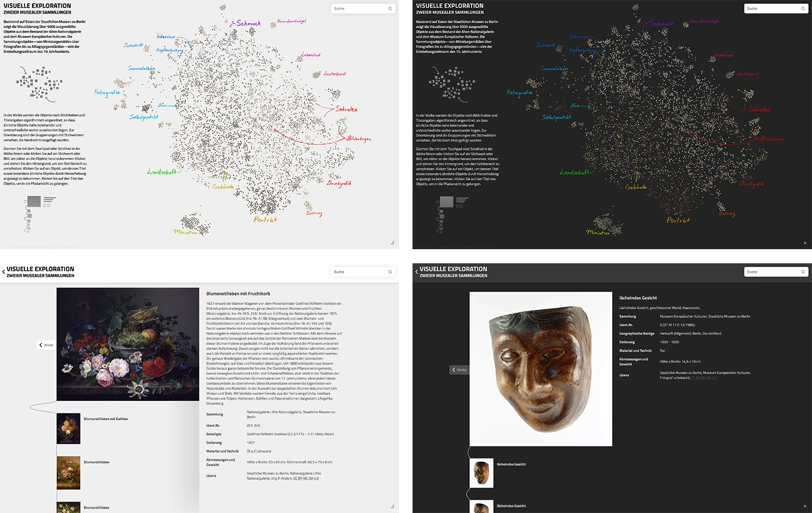Select the red Sakrales label in the light cloud
812x513 pixels.
click(346, 109)
